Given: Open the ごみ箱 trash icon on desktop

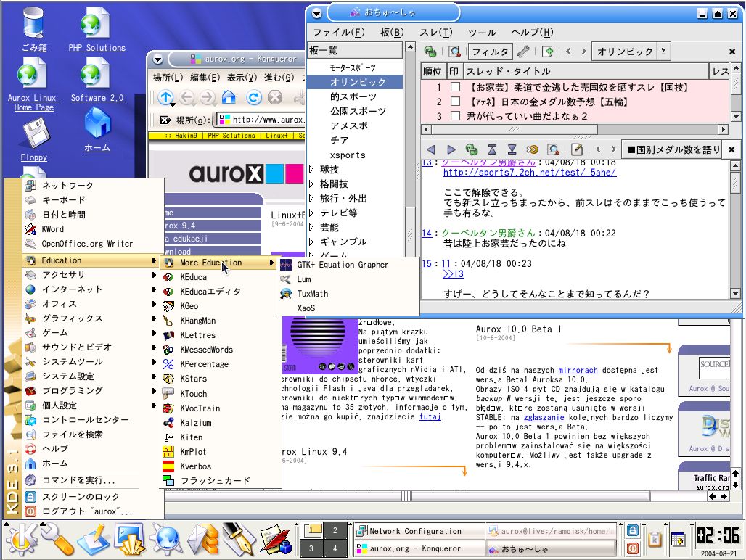Looking at the screenshot, I should (x=34, y=24).
